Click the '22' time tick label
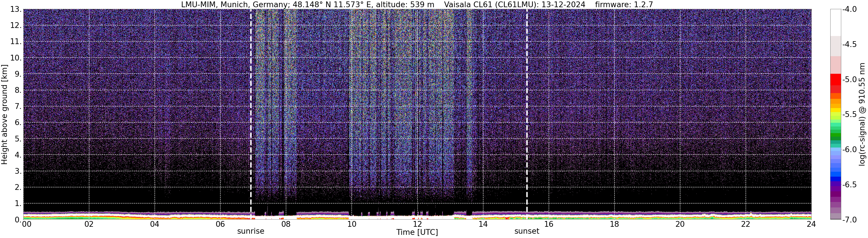Viewport: 868px width, 238px height. (746, 224)
